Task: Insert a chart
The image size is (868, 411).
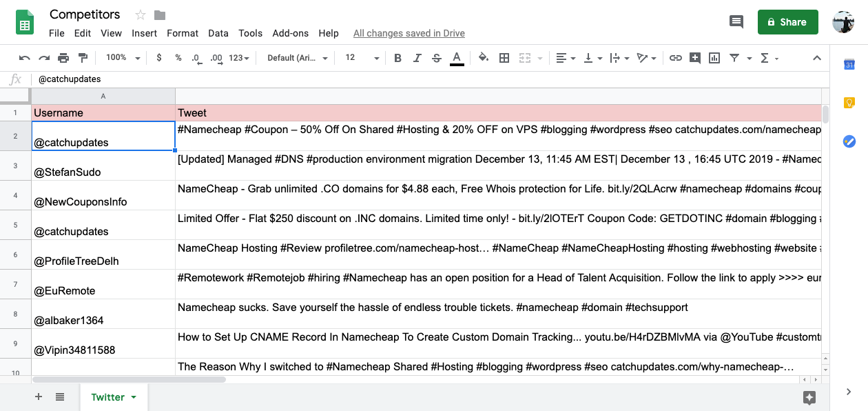Action: coord(714,58)
